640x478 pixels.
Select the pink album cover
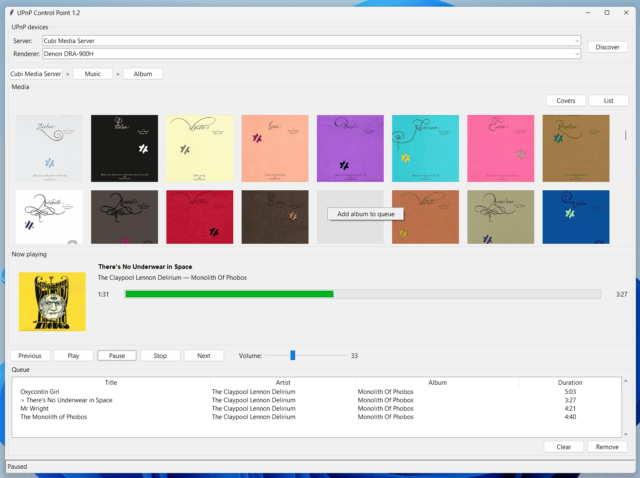point(500,148)
